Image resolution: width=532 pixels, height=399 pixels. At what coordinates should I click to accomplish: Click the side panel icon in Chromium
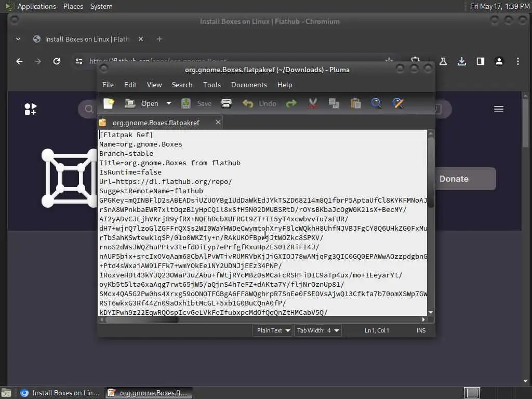pos(481,61)
